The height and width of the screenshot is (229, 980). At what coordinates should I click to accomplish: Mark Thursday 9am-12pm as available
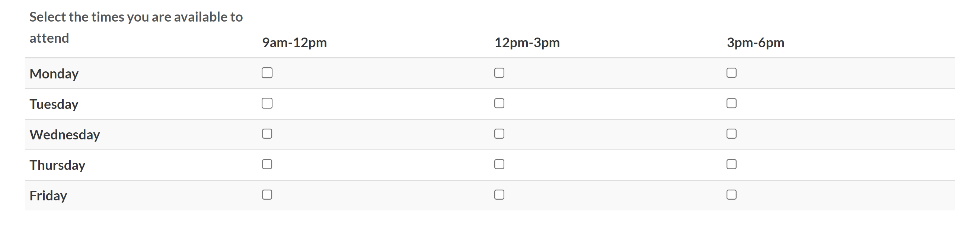click(267, 164)
